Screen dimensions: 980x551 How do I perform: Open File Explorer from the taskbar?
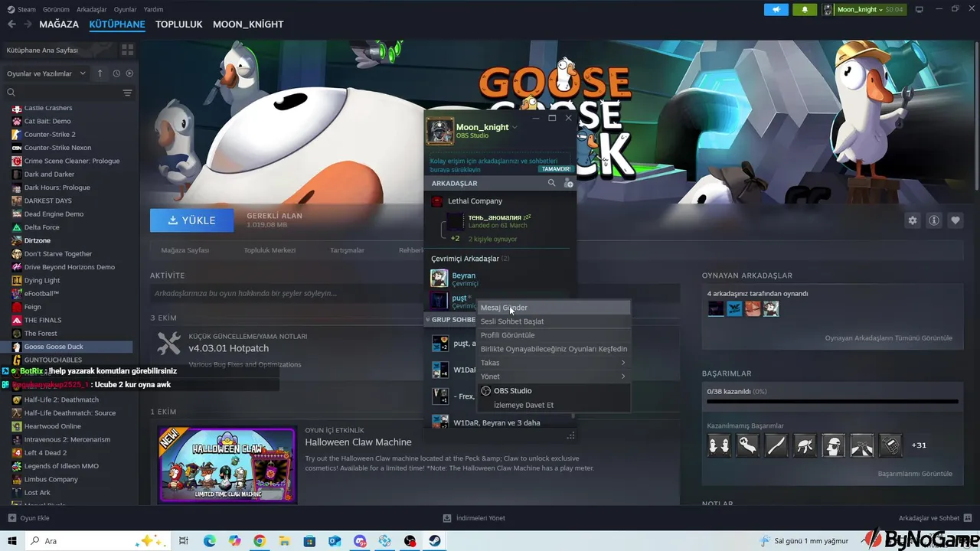[x=285, y=541]
